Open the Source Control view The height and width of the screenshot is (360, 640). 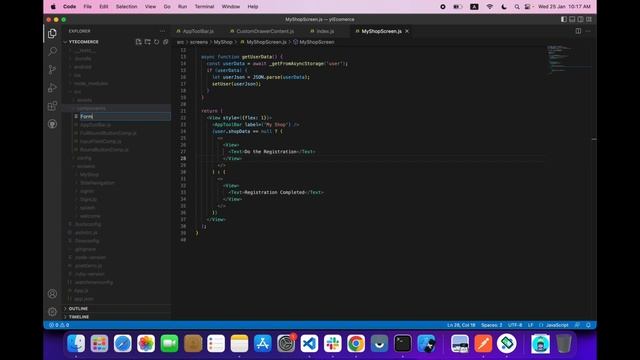52,69
